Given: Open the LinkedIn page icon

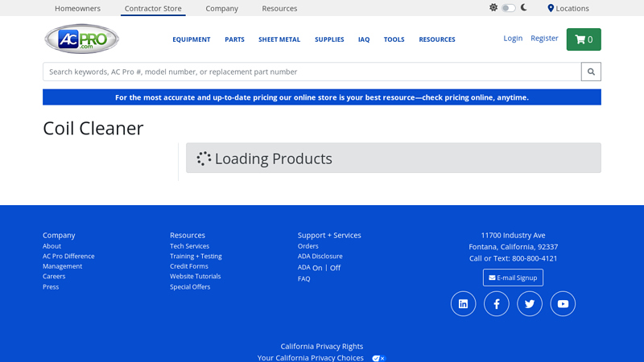Looking at the screenshot, I should [x=463, y=303].
